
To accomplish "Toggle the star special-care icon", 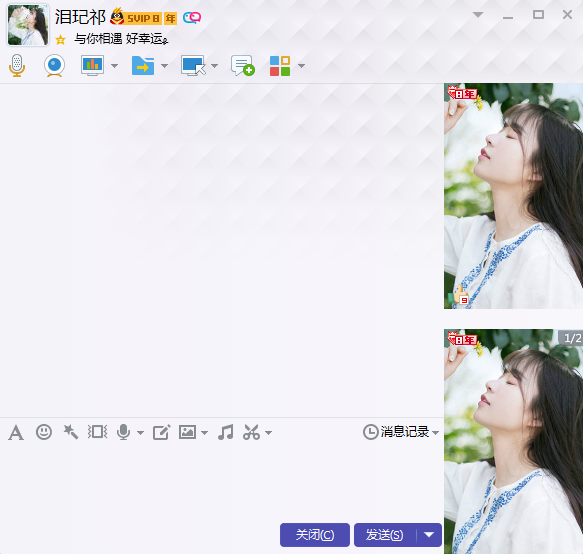I will point(60,39).
